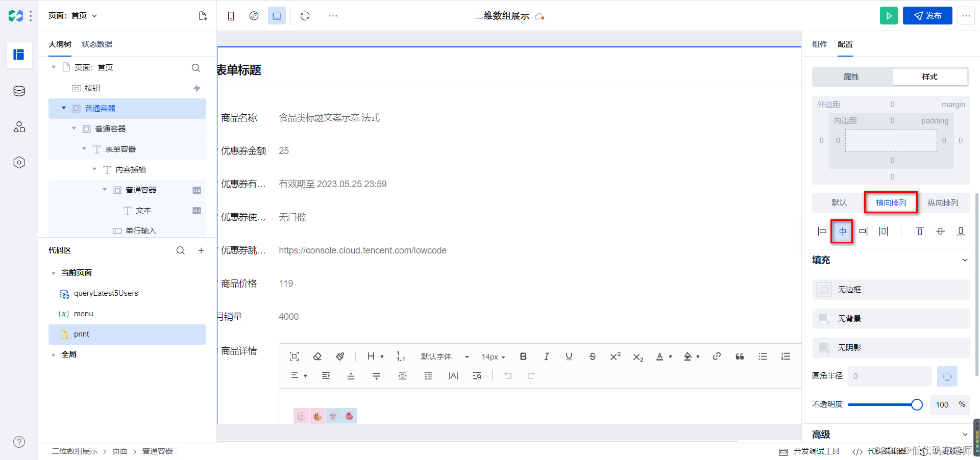The image size is (980, 460).
Task: Click the eraser clear format icon
Action: click(x=317, y=356)
